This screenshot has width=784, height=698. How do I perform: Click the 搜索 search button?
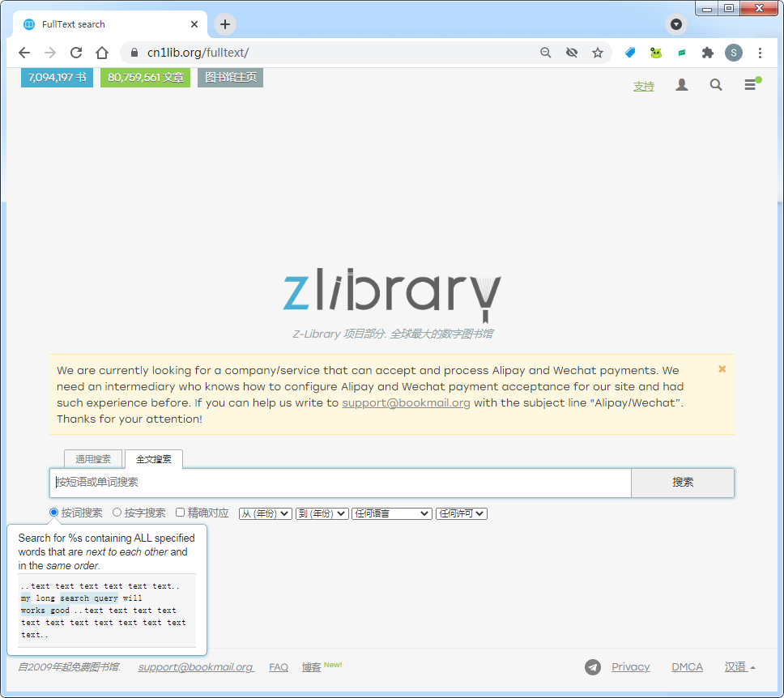pos(683,483)
